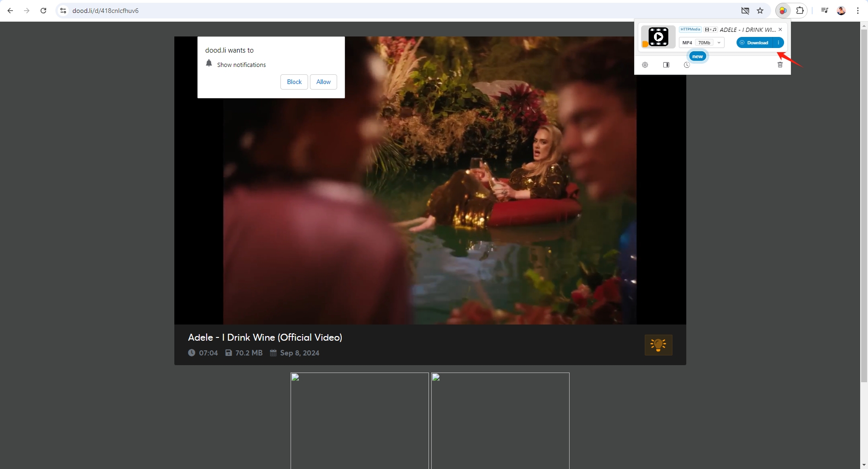Remove the ADELE item from the list
Image resolution: width=868 pixels, height=469 pixels.
click(x=780, y=30)
